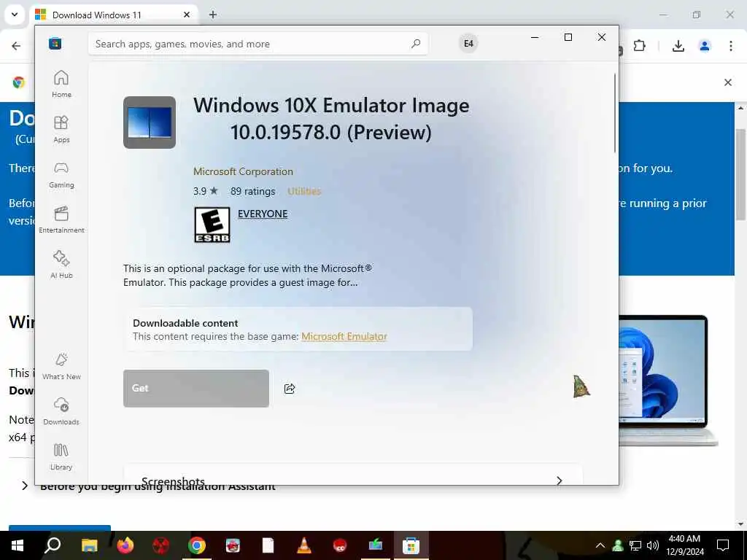Select the Download Windows 11 Chrome tab

pos(114,15)
